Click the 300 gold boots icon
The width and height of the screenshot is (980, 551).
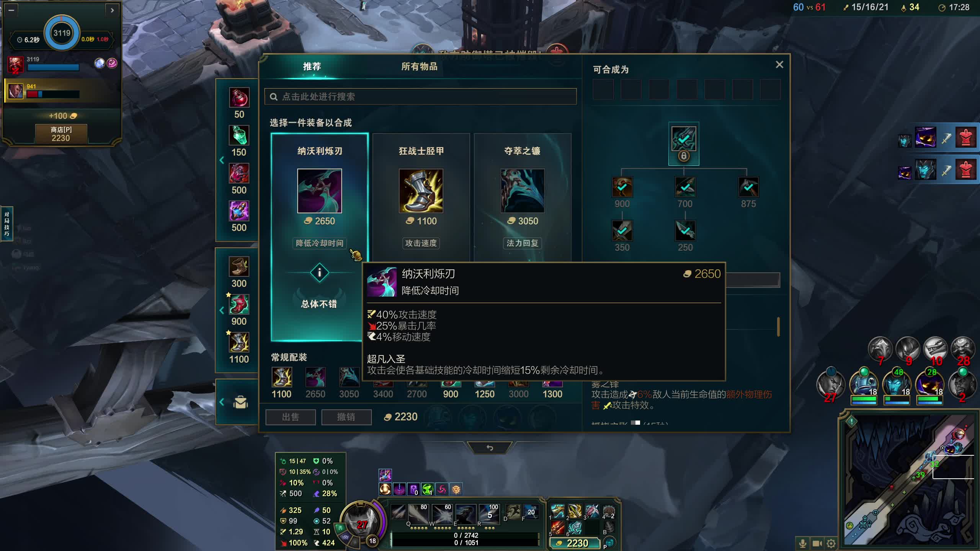[x=239, y=267]
